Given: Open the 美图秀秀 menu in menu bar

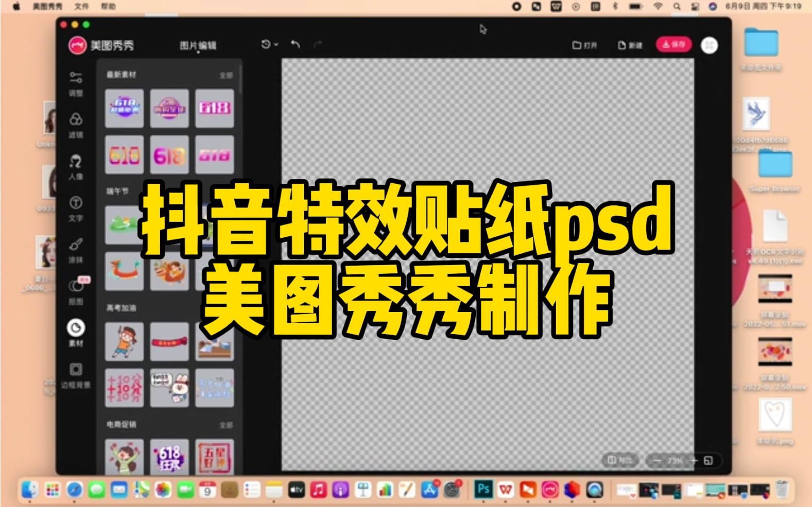Looking at the screenshot, I should pyautogui.click(x=47, y=6).
